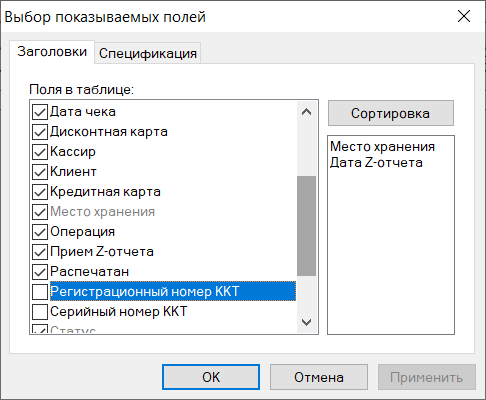
Task: Select the Заголовки tab
Action: click(x=52, y=52)
